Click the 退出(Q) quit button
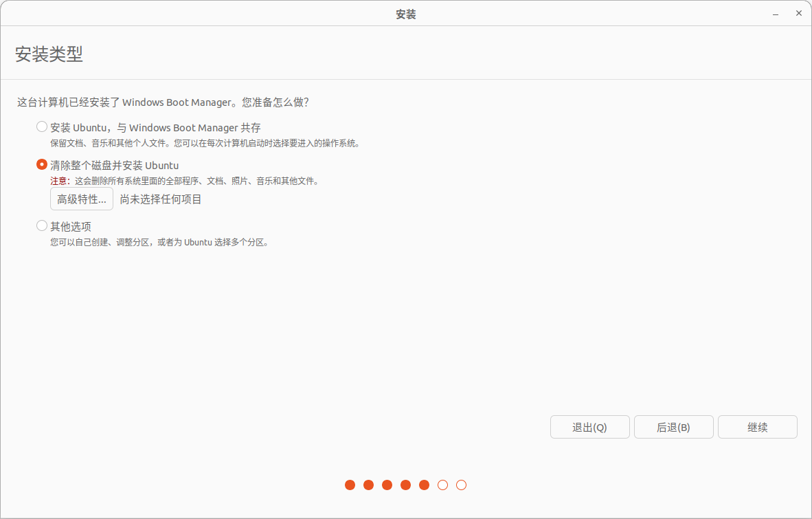The width and height of the screenshot is (812, 519). (590, 427)
